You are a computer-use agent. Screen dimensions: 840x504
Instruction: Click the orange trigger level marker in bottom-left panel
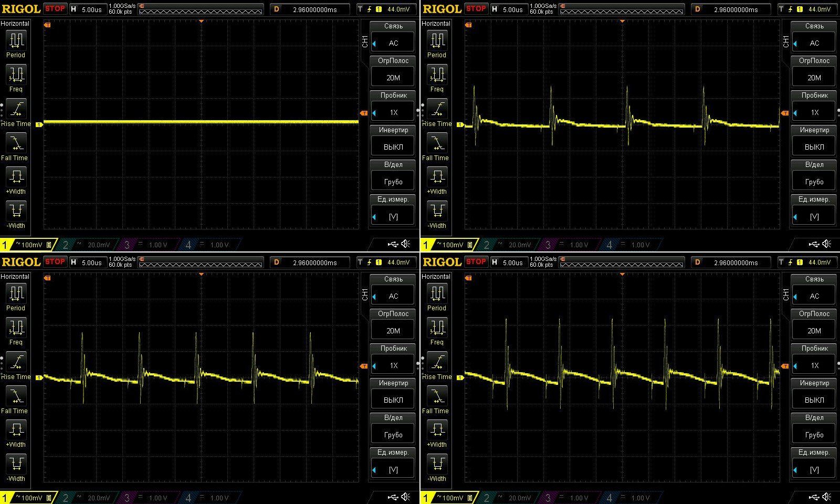[x=363, y=366]
